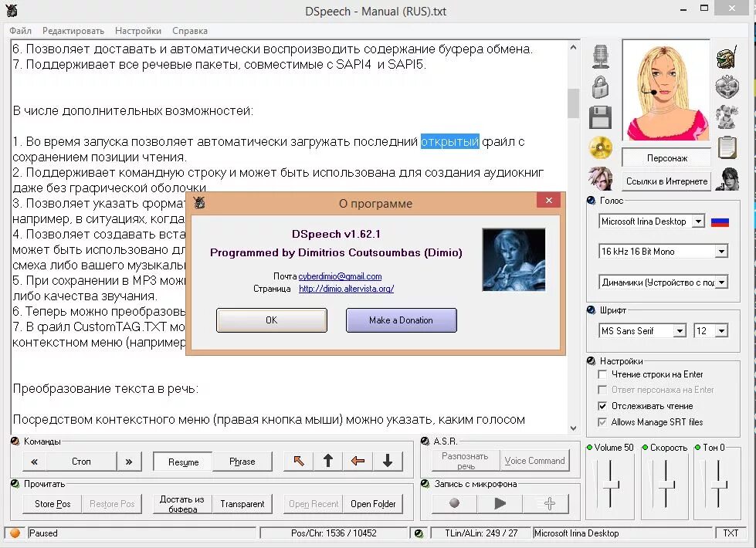Click the dark-haired woman portrait icon
Viewport: 756px width, 548px height.
(727, 179)
